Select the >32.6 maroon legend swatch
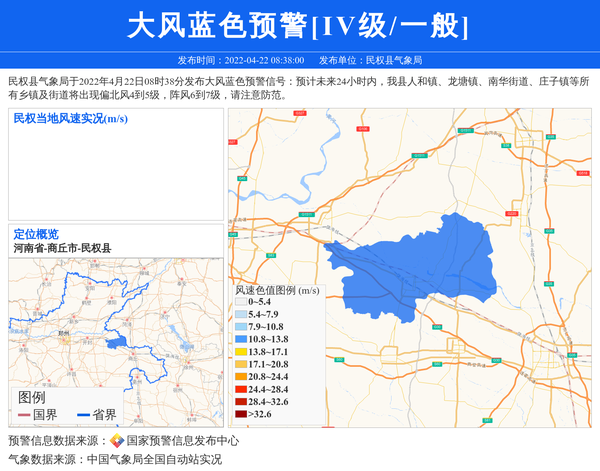This screenshot has width=600, height=471. [240, 414]
